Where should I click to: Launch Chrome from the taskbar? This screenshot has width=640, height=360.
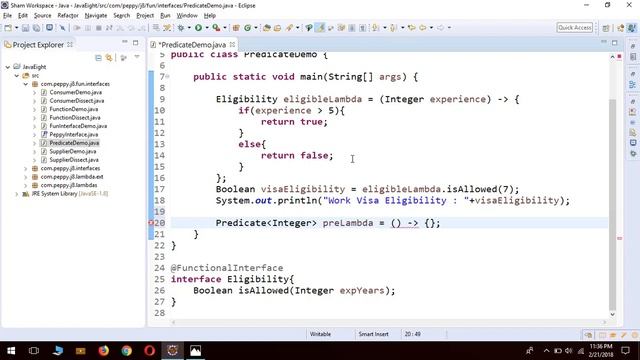[x=127, y=351]
